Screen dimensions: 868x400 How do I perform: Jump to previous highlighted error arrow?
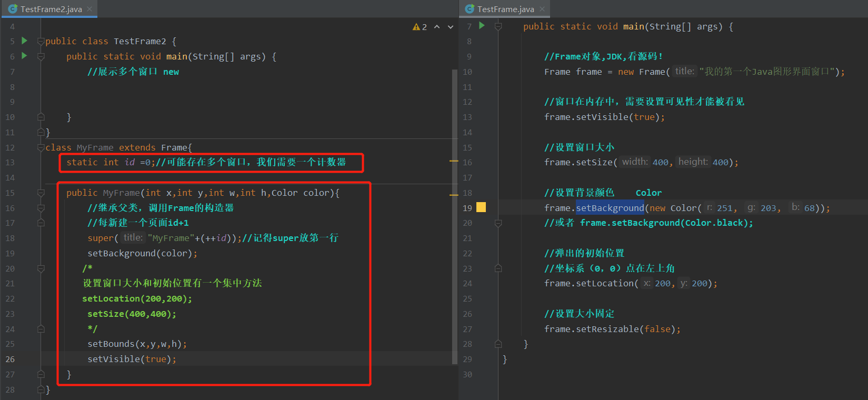point(437,27)
